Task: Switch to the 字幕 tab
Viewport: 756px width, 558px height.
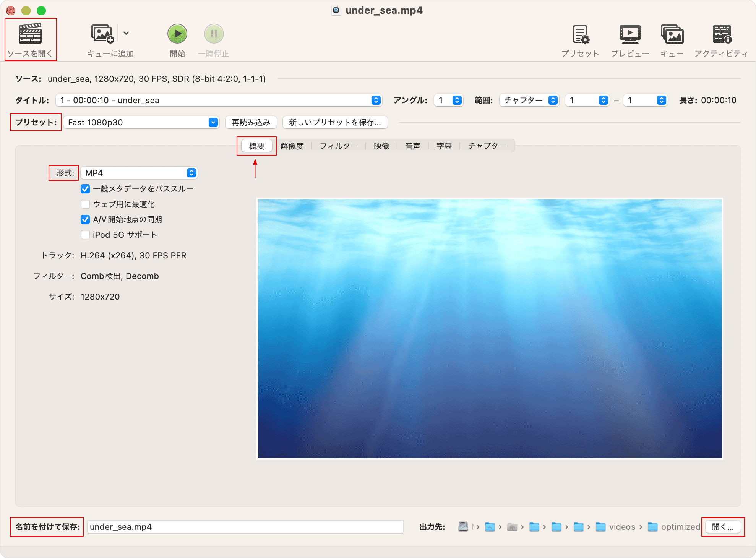Action: pyautogui.click(x=444, y=146)
